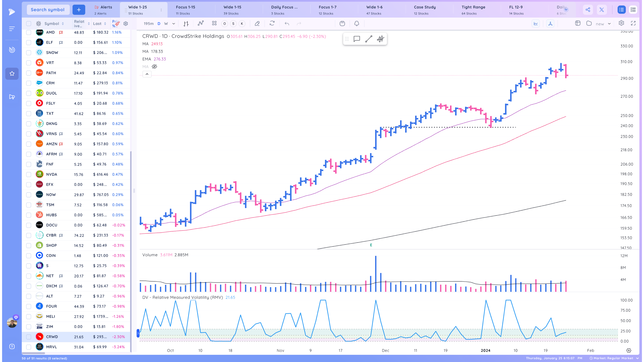The height and width of the screenshot is (362, 644).
Task: Click the Search symbol field
Action: pos(48,10)
